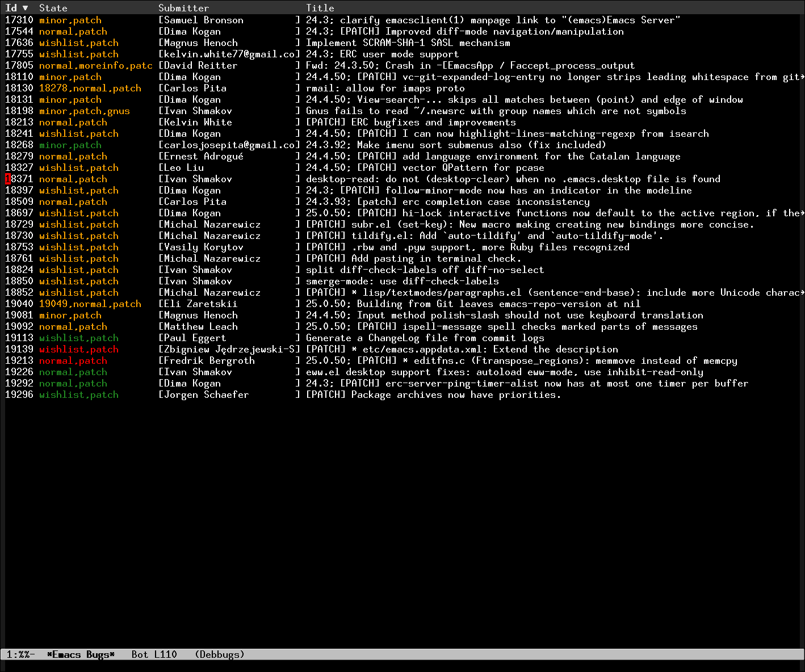The image size is (805, 672).
Task: Click submitter Fredrik Bergroth
Action: (209, 360)
